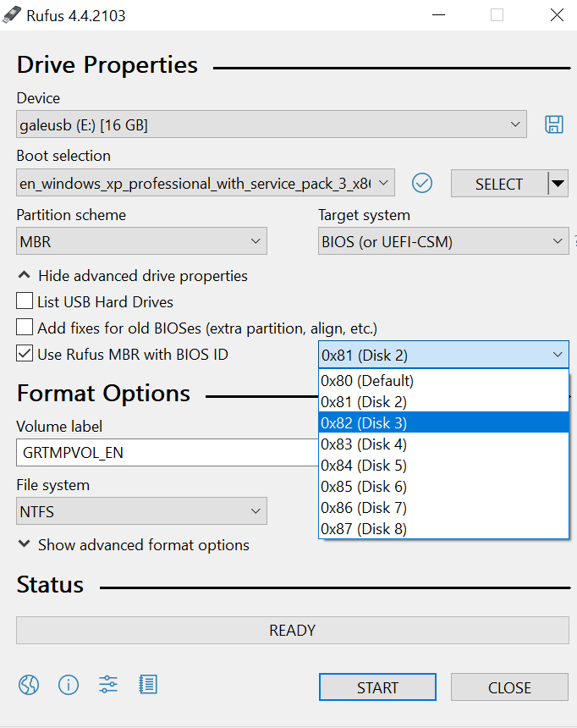Screen dimensions: 577x728
Task: Open the language globe icon
Action: 29,685
